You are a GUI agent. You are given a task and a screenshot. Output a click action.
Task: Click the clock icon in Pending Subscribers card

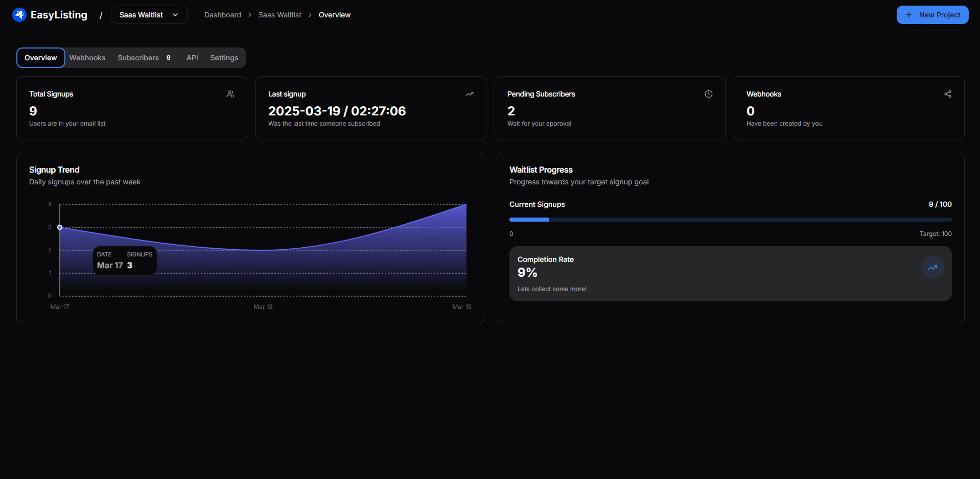click(x=709, y=94)
